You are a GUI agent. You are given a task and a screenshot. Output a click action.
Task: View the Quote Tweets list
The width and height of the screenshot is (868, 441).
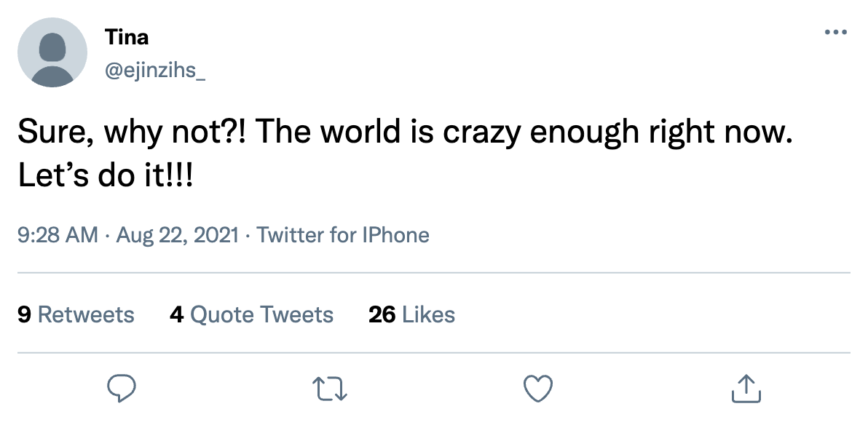261,314
